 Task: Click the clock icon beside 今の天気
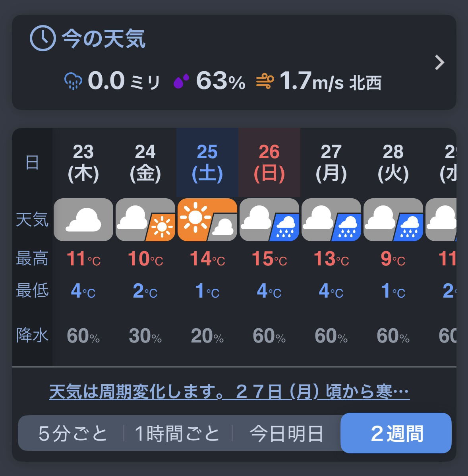pos(43,38)
